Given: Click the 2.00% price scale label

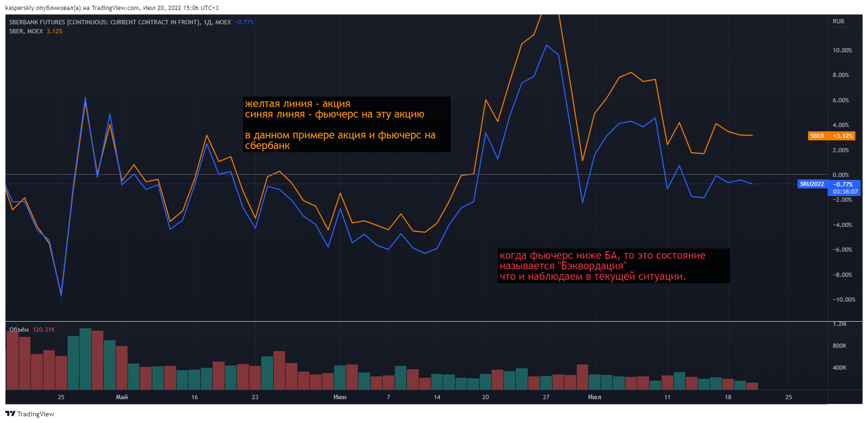Looking at the screenshot, I should tap(841, 150).
